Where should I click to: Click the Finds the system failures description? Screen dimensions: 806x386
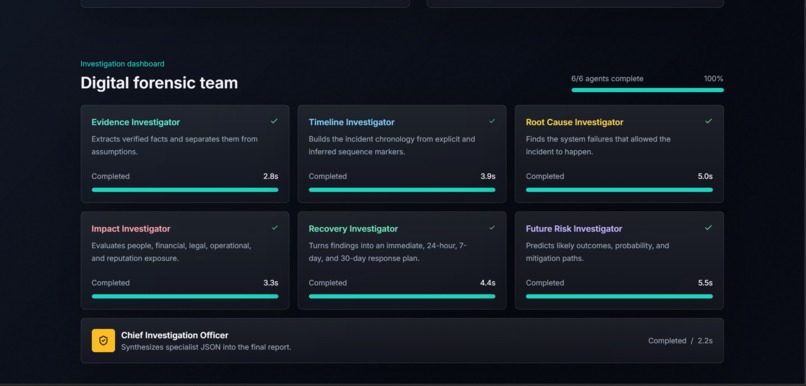click(x=598, y=145)
